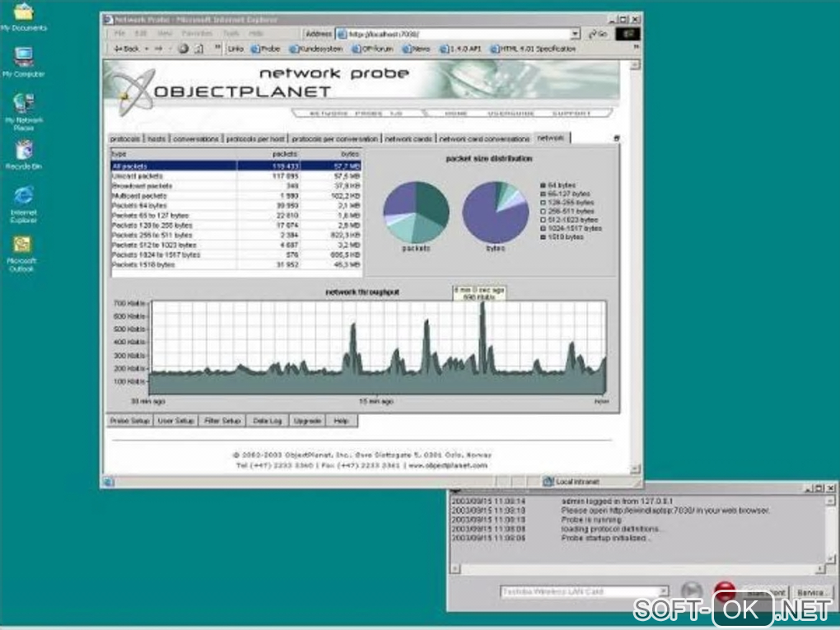
Task: Click the Stop loading icon in browser toolbar
Action: (x=183, y=49)
